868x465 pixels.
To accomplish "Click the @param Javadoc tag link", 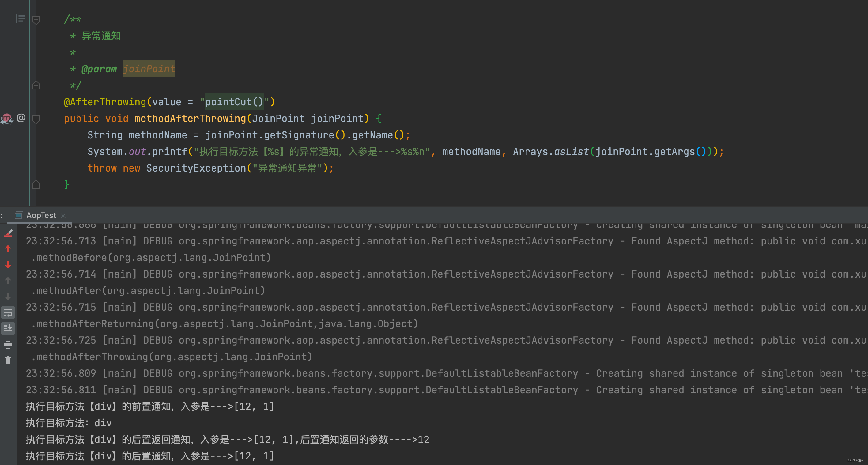I will pos(99,69).
